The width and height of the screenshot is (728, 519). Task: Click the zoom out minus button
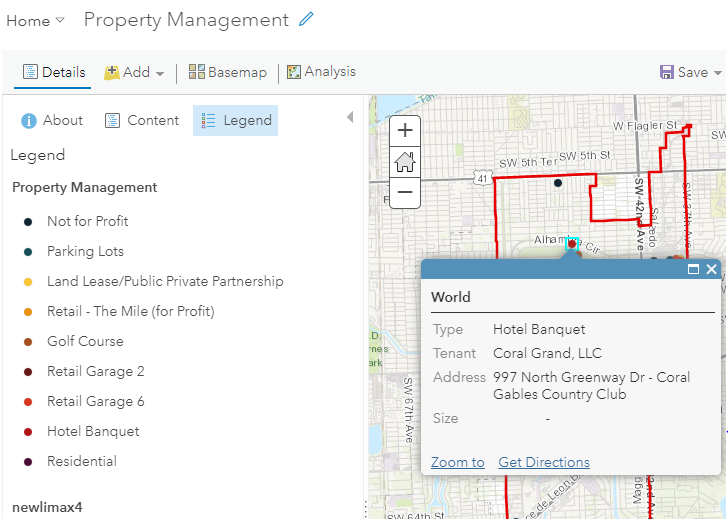[x=404, y=192]
